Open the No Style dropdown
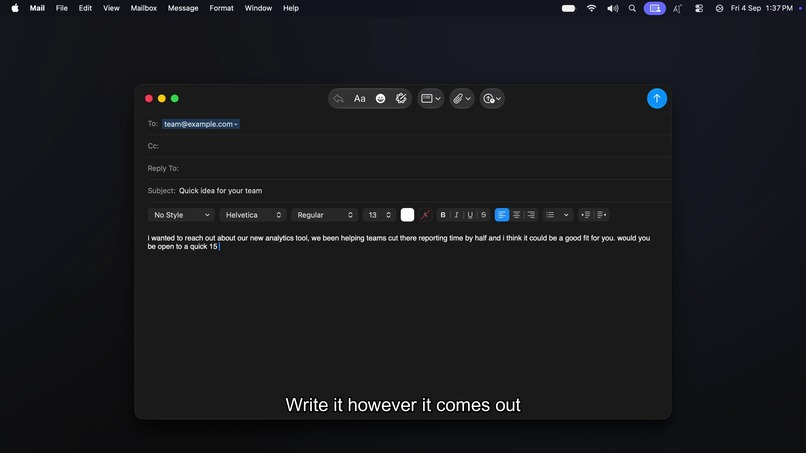Viewport: 806px width, 453px height. (181, 215)
